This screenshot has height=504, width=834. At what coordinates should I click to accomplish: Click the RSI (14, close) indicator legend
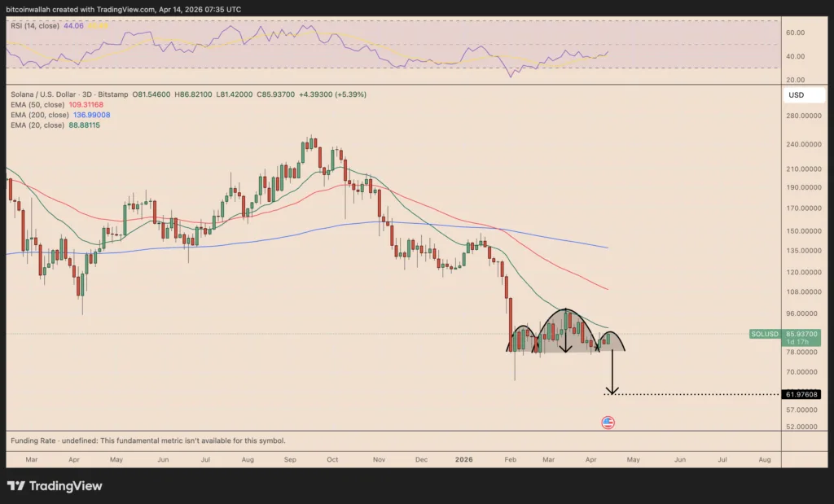tap(35, 26)
